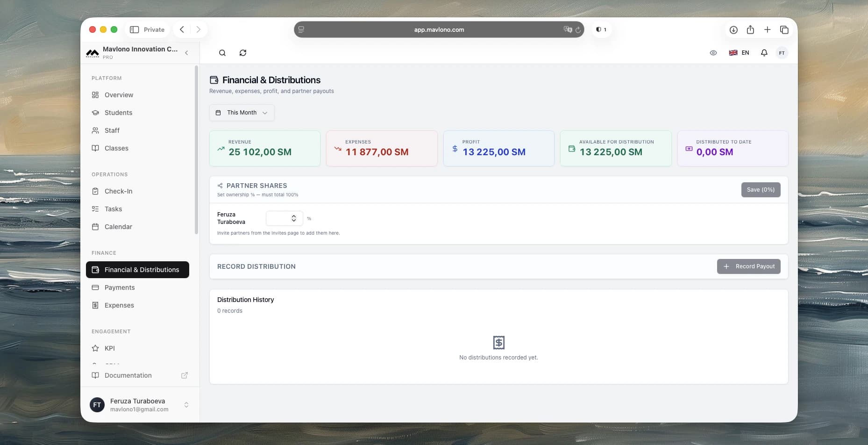Click the Save (0%) button
Viewport: 868px width, 445px height.
tap(761, 190)
